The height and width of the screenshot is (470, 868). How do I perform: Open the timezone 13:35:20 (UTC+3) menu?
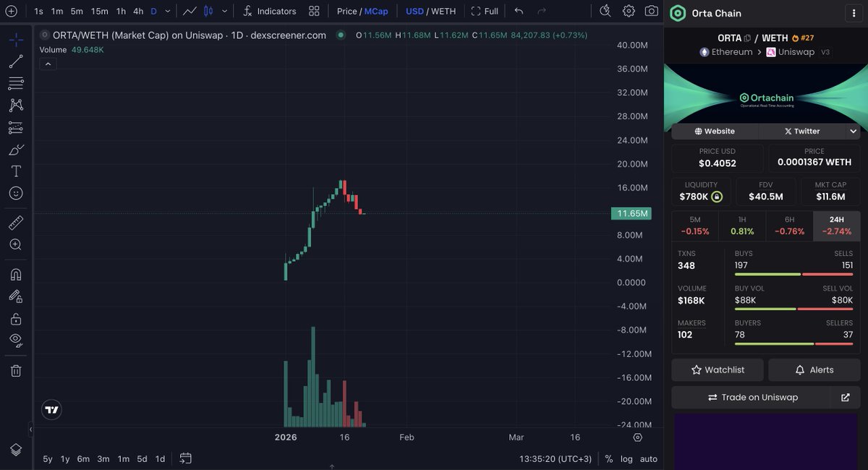[557, 458]
